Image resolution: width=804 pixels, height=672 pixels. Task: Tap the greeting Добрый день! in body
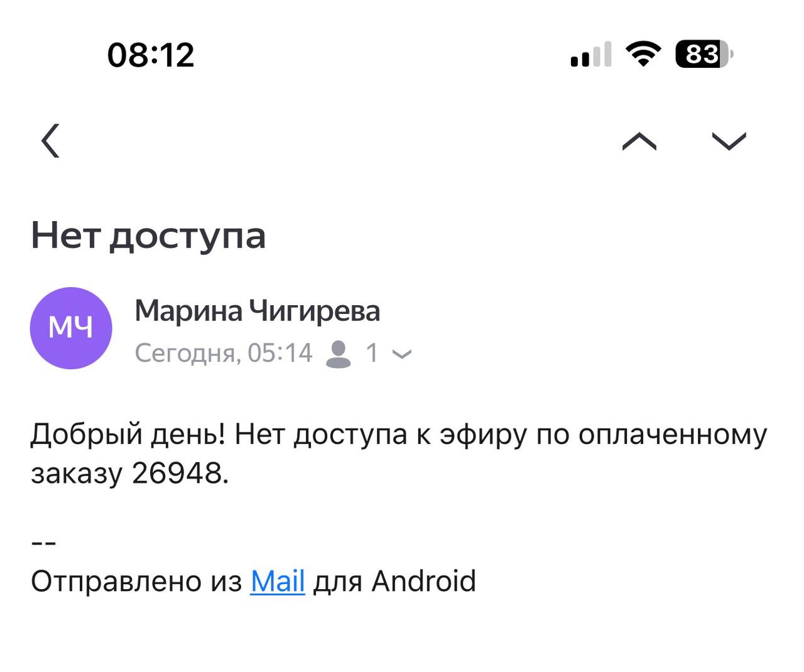pos(128,434)
